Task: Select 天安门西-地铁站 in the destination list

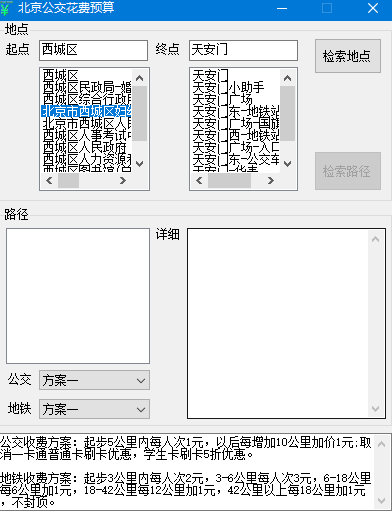Action: coord(235,135)
